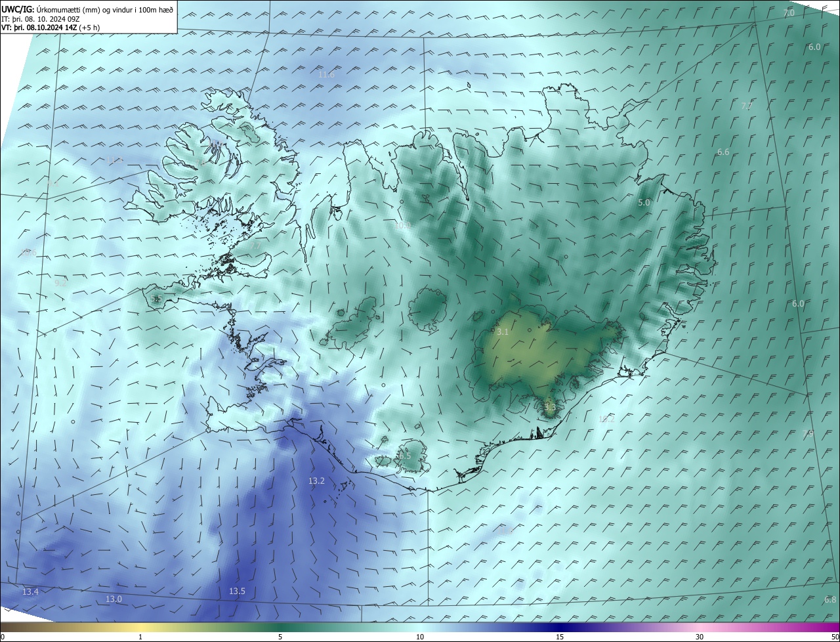Click the 13.2 value off the south coast
The height and width of the screenshot is (642, 840).
point(316,481)
